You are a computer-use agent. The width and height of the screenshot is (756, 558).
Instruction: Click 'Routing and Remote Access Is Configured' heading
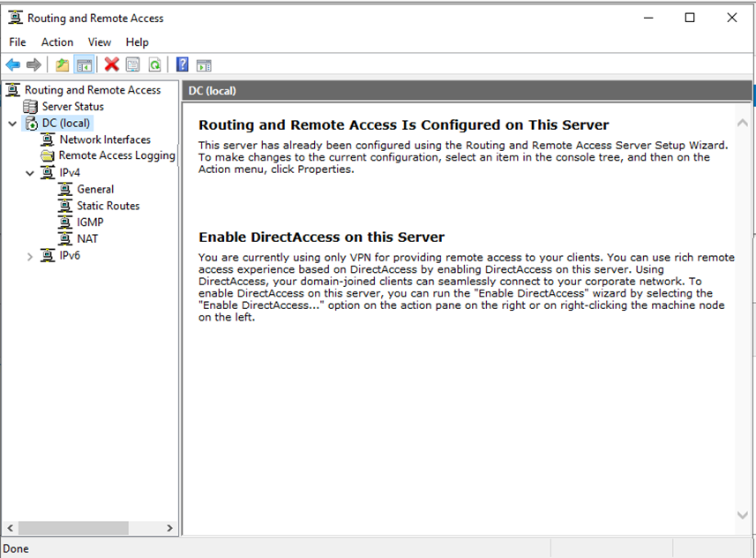click(403, 125)
